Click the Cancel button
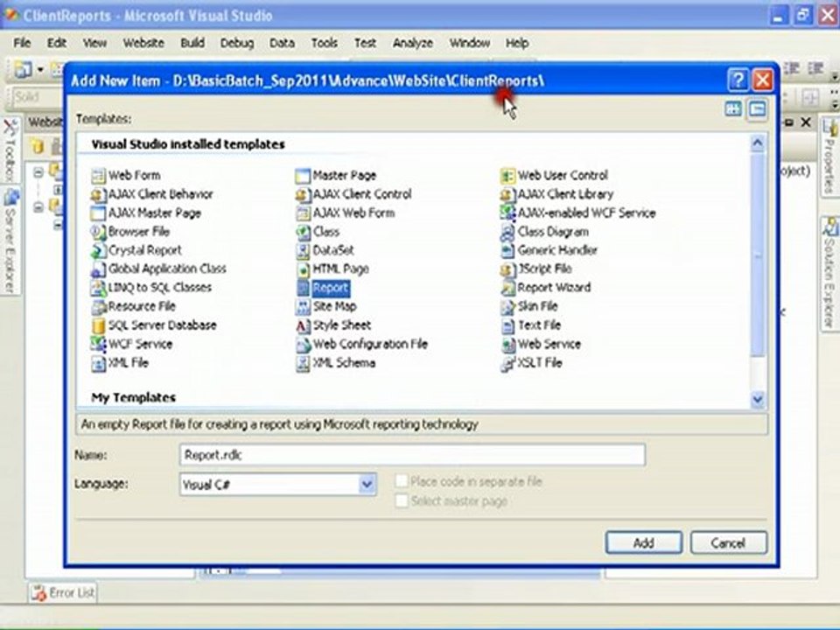This screenshot has width=840, height=630. (x=729, y=542)
